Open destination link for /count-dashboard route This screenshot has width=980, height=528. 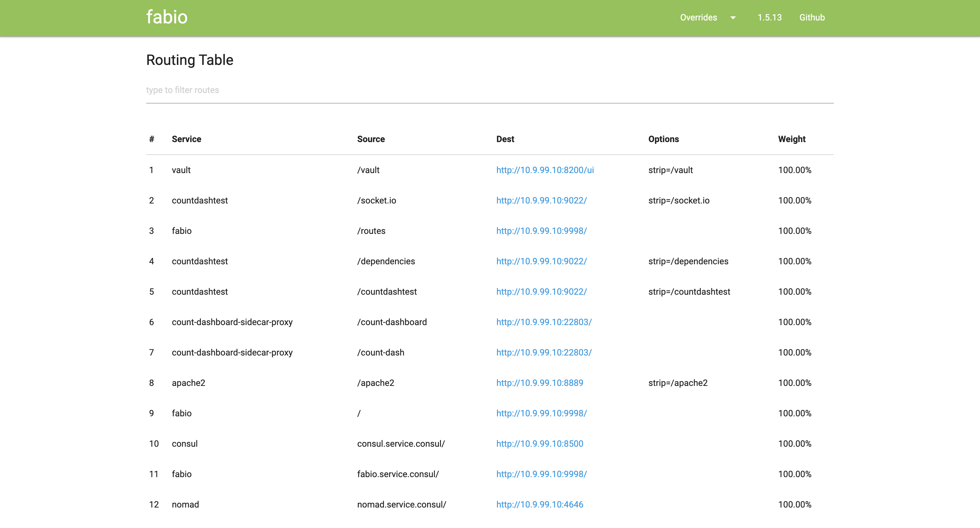pos(544,322)
